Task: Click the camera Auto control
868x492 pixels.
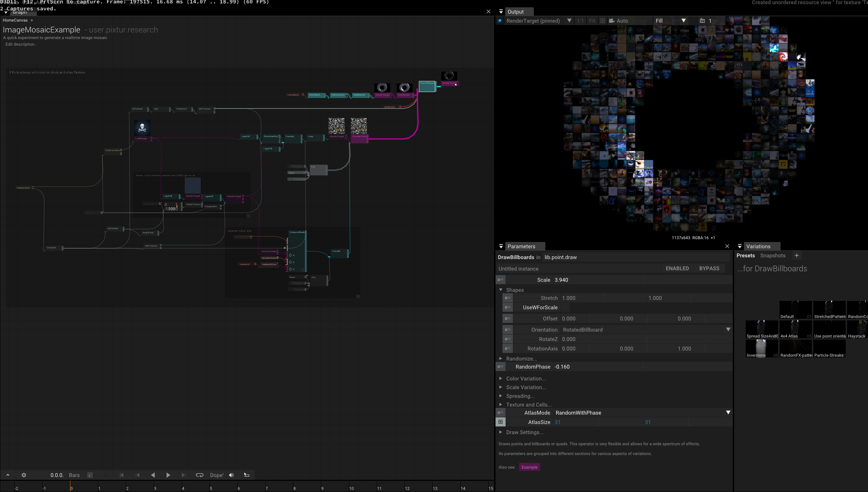Action: [x=619, y=21]
